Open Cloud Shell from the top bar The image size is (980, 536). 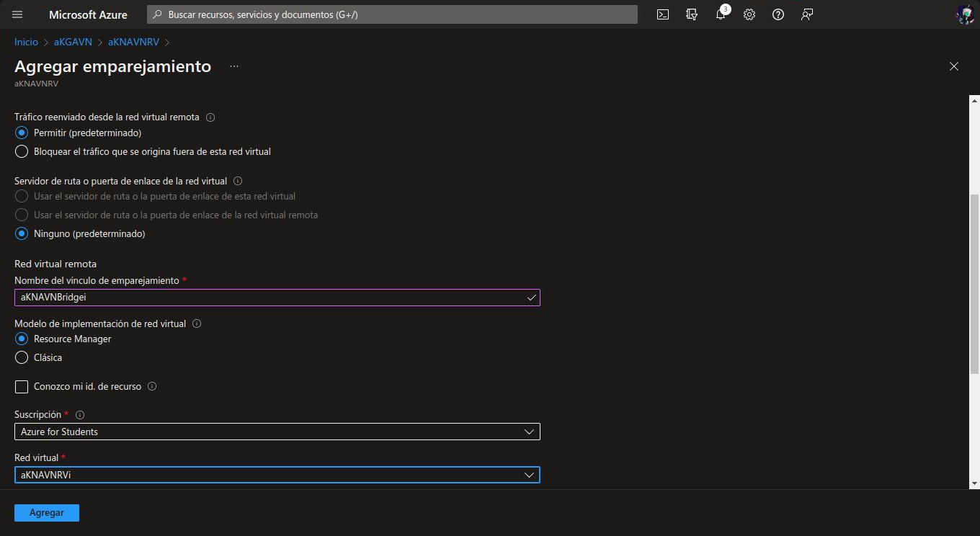pos(663,14)
